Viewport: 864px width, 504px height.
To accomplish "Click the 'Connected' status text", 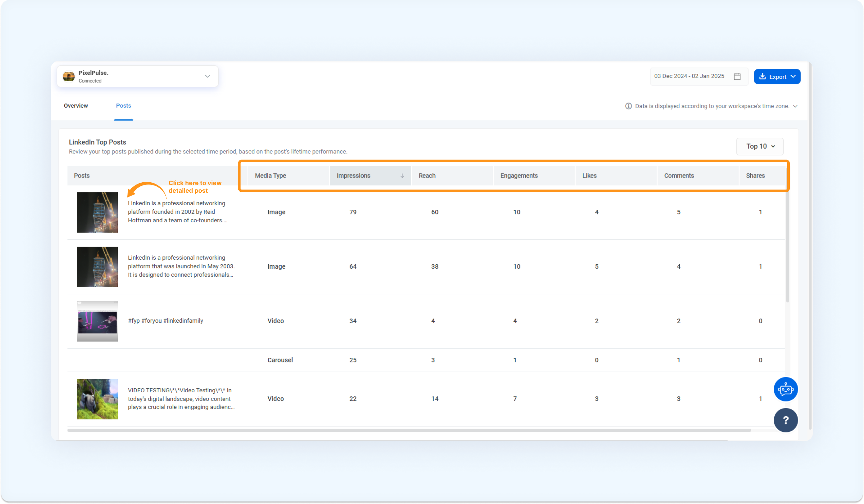I will click(90, 81).
